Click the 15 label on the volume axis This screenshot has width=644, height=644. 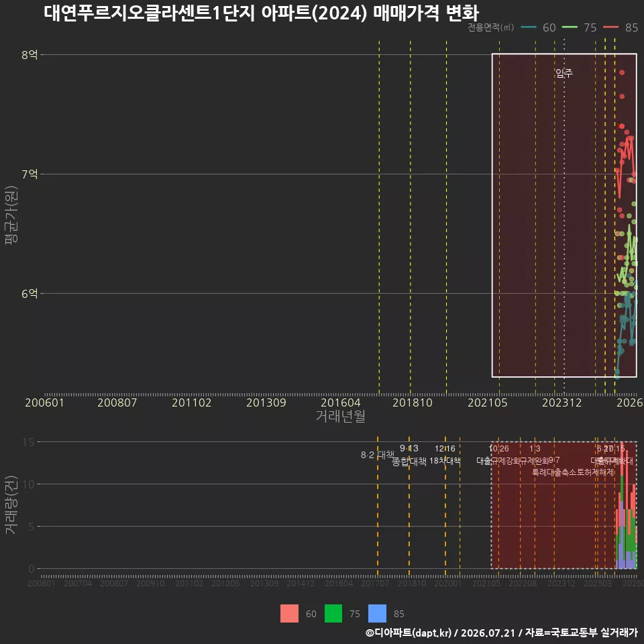pyautogui.click(x=29, y=442)
